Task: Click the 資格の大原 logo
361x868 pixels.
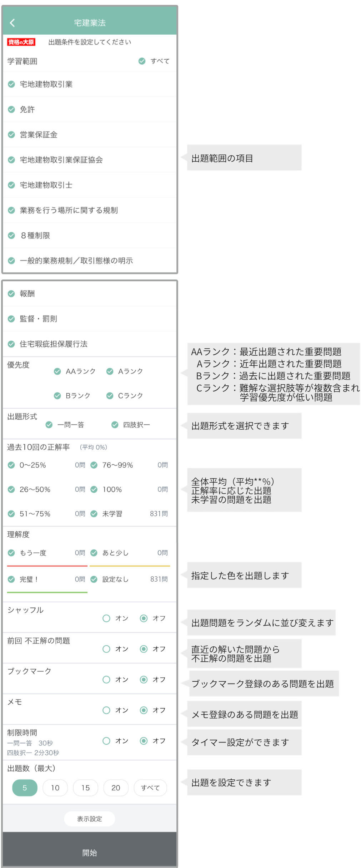Action: tap(21, 42)
